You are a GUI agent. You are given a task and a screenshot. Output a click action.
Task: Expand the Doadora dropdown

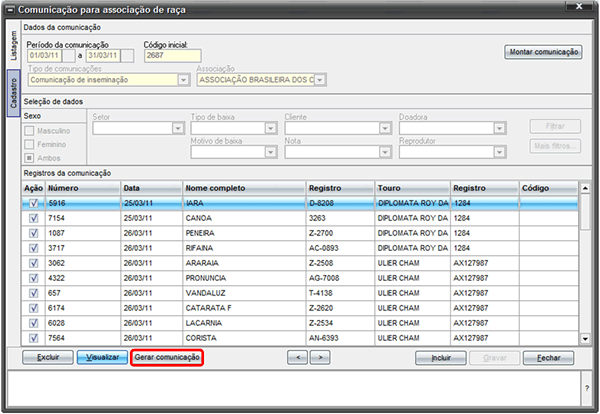[499, 128]
